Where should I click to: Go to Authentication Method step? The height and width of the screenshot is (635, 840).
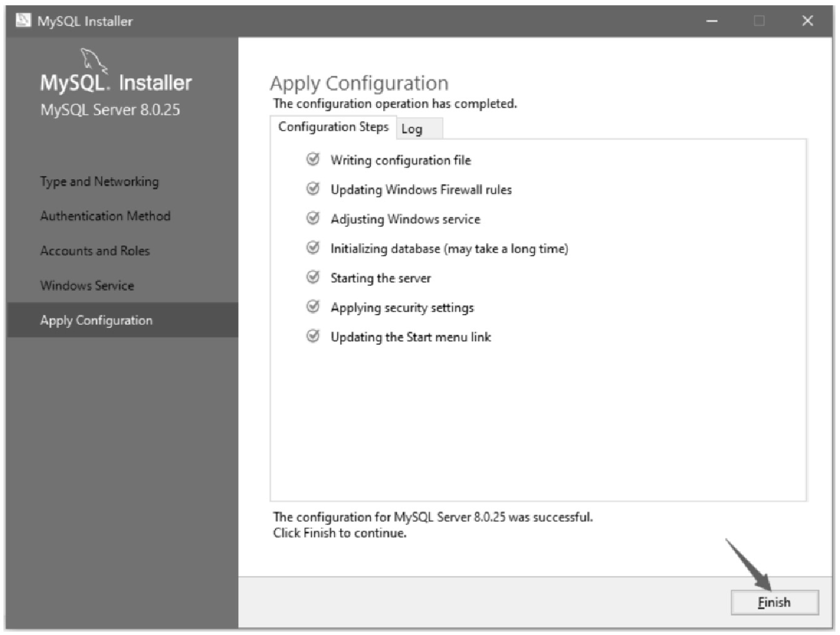pyautogui.click(x=105, y=216)
